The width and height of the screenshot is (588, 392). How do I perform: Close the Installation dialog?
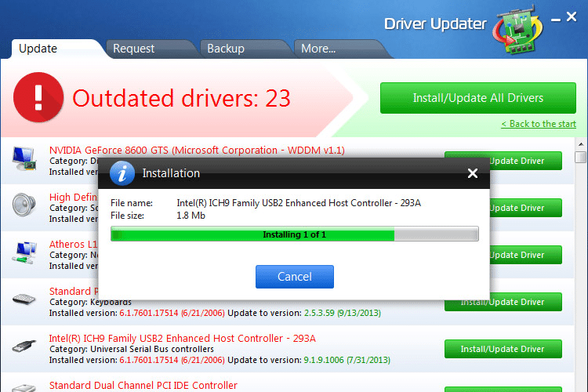(x=473, y=173)
